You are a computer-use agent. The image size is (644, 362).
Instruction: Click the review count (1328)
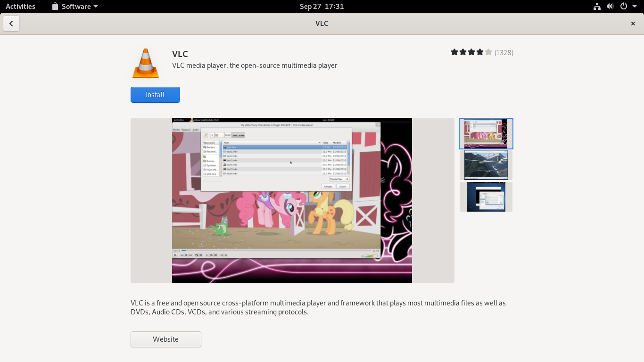click(x=504, y=52)
